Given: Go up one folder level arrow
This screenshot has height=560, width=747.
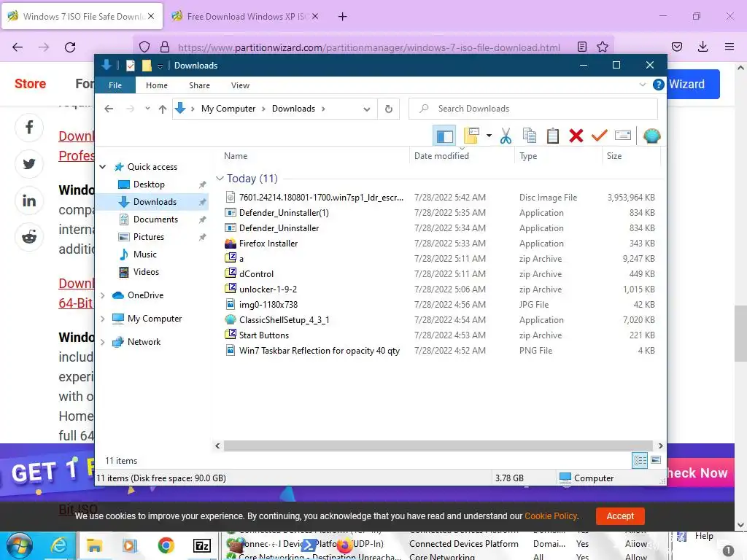Looking at the screenshot, I should point(163,109).
